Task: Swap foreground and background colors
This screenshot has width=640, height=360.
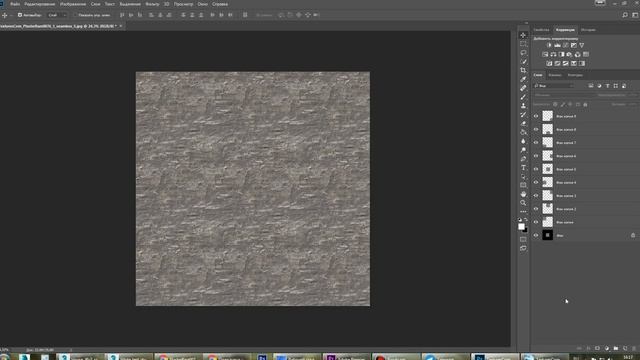Action: [526, 220]
